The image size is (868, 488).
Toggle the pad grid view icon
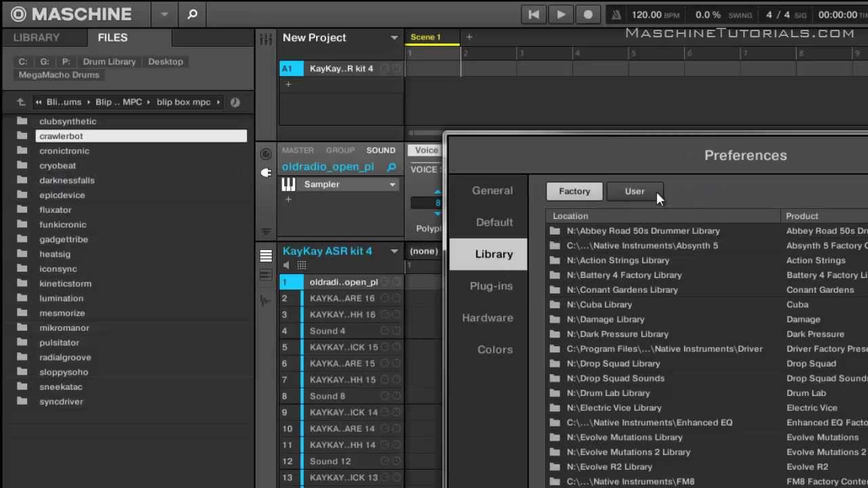coord(302,266)
